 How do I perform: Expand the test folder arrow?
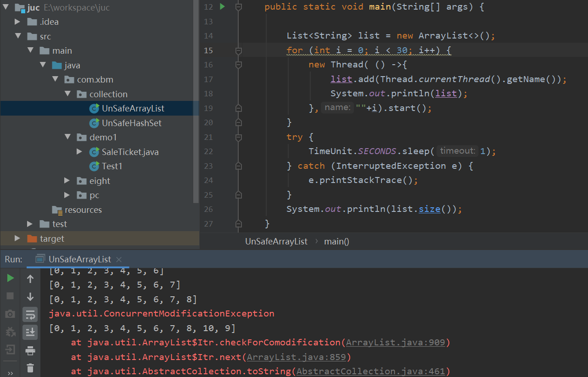click(x=30, y=224)
